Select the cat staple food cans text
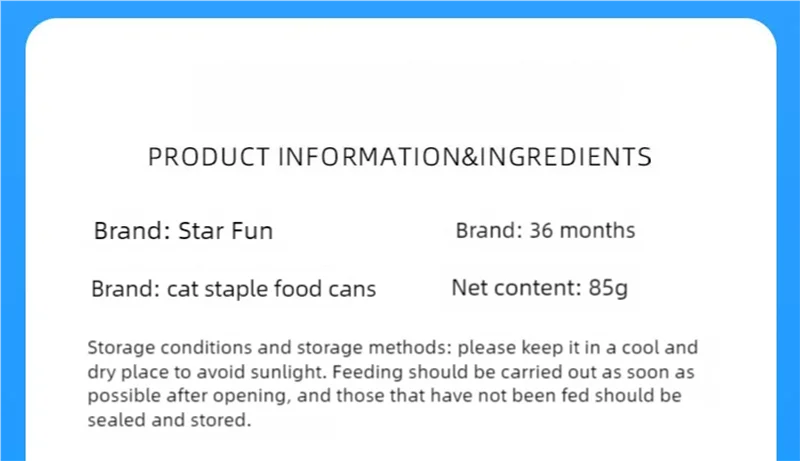Screen dimensions: 800x461 pyautogui.click(x=271, y=290)
